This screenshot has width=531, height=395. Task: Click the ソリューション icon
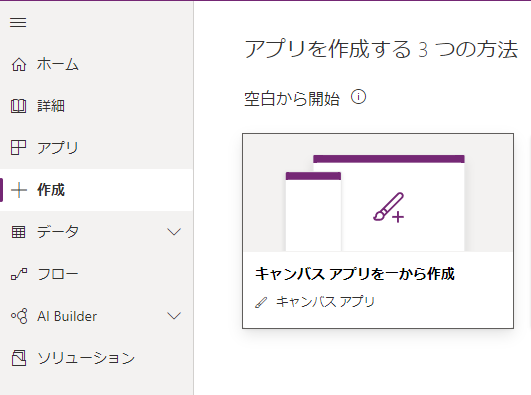click(x=19, y=358)
